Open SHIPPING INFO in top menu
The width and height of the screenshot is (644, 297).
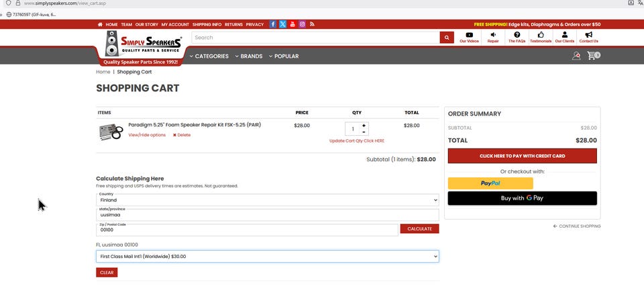click(207, 25)
